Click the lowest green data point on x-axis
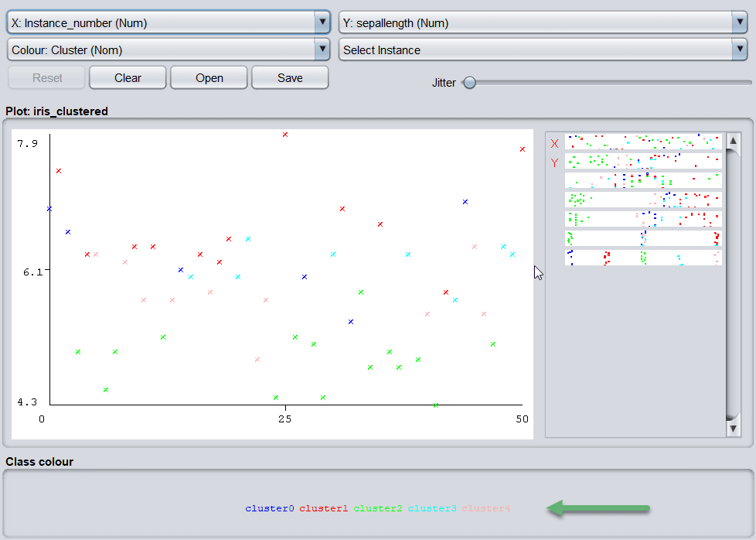The width and height of the screenshot is (756, 540). pos(436,405)
